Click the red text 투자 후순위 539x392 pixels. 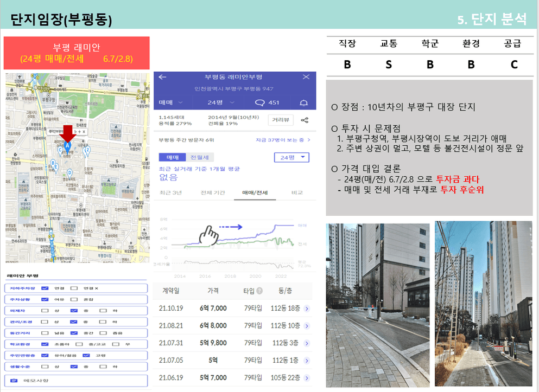[x=462, y=190]
